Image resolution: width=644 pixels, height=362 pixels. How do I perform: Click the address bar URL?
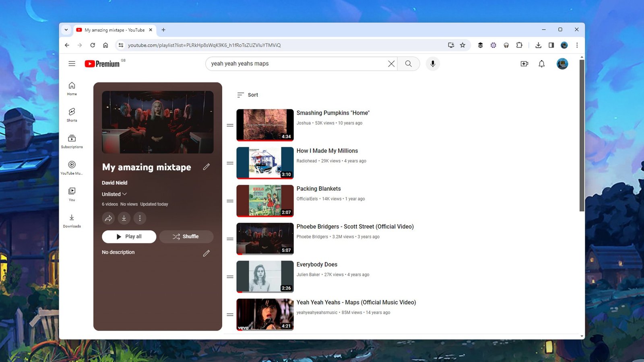pyautogui.click(x=204, y=45)
